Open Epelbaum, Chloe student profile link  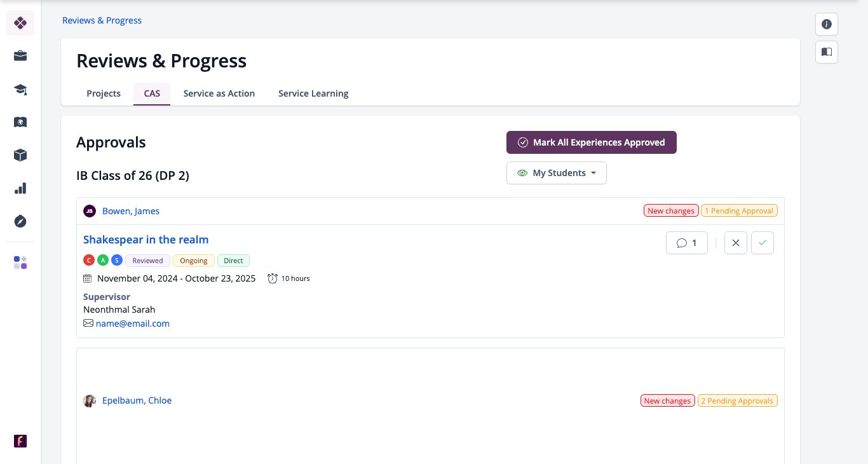point(137,400)
